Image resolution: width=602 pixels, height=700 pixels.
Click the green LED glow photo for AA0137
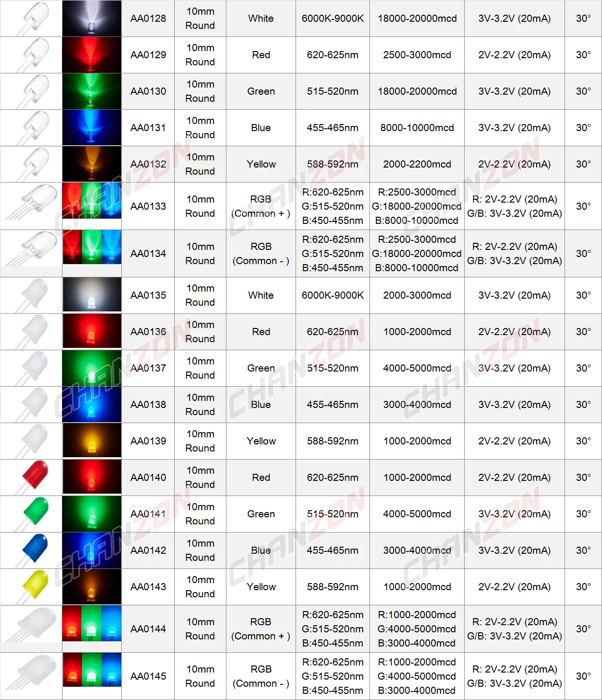(91, 368)
